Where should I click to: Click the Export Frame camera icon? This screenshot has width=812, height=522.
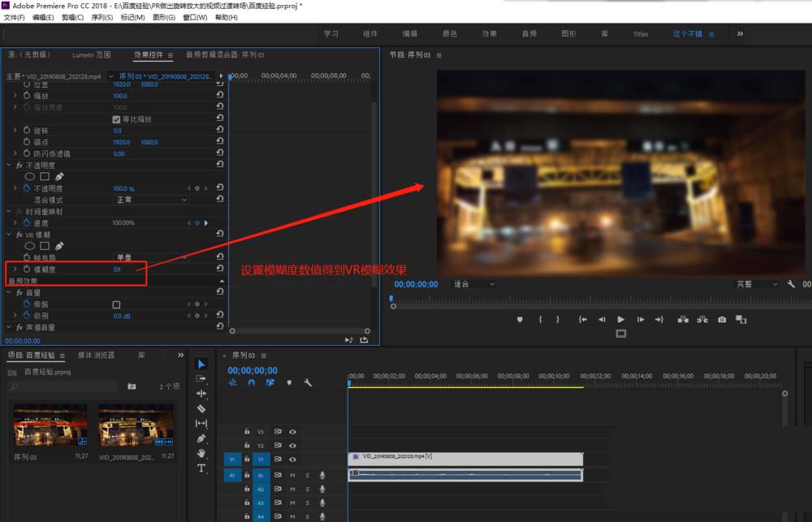[x=722, y=320]
